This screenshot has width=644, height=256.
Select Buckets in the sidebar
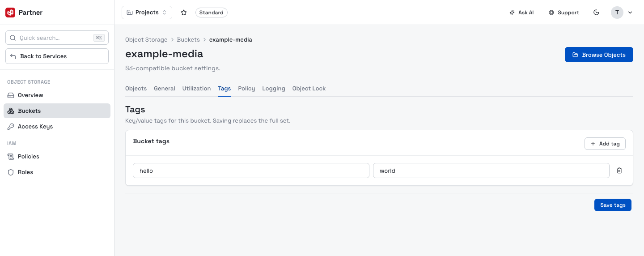(x=57, y=111)
